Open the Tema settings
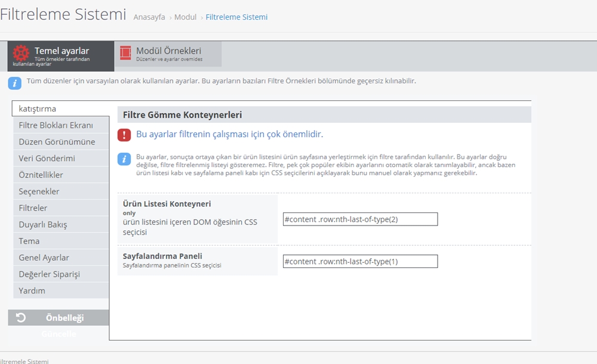Image resolution: width=597 pixels, height=364 pixels. pyautogui.click(x=61, y=241)
